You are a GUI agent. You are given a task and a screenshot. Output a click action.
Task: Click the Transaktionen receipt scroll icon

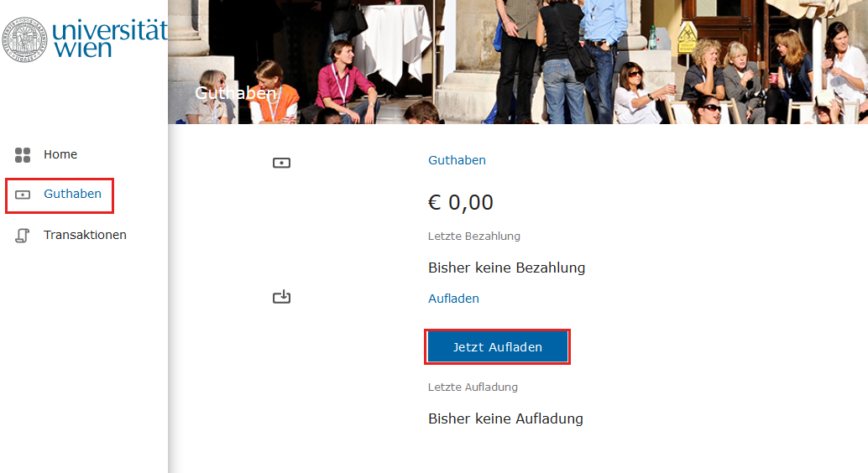click(x=23, y=235)
